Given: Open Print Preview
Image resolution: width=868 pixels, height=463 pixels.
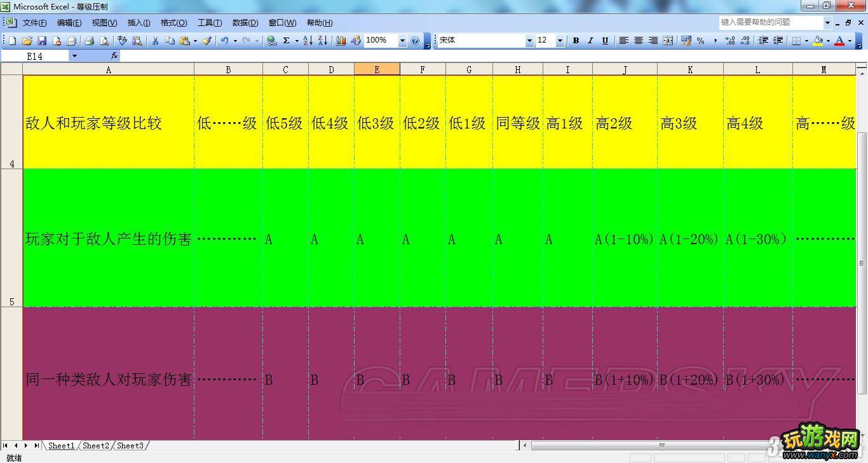Looking at the screenshot, I should coord(104,41).
